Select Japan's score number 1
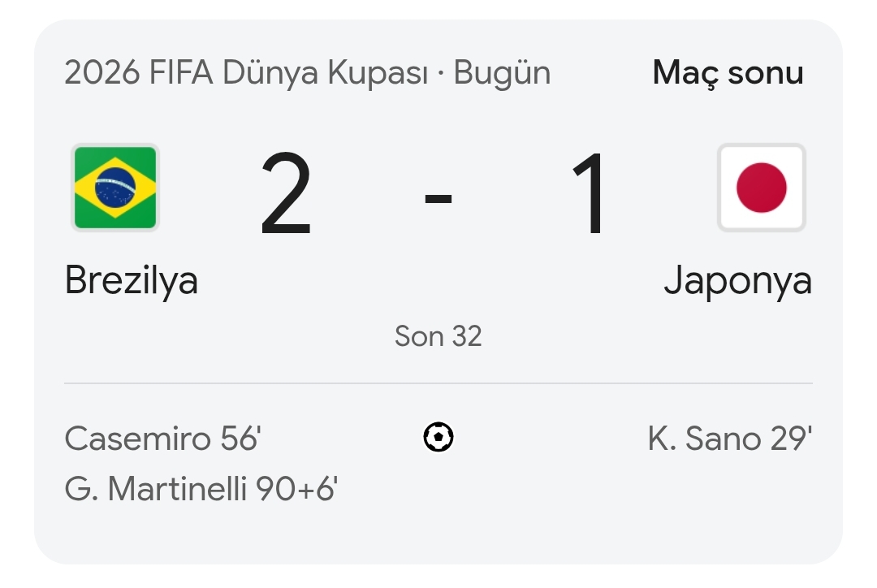Screen dimensions: 877x588 589,193
